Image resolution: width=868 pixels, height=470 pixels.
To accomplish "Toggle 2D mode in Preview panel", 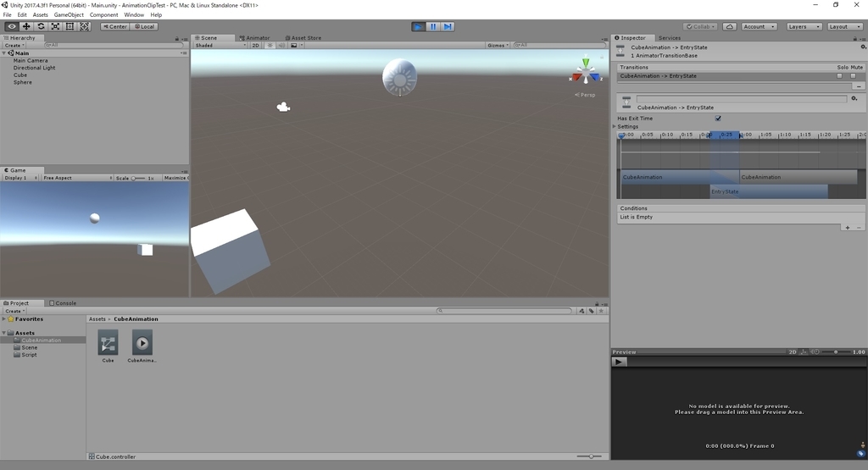I will point(793,352).
